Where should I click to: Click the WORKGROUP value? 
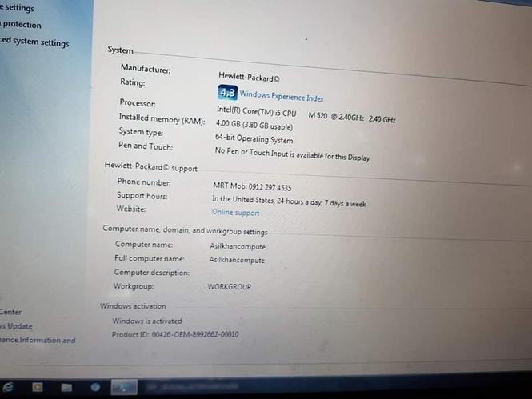click(x=230, y=286)
